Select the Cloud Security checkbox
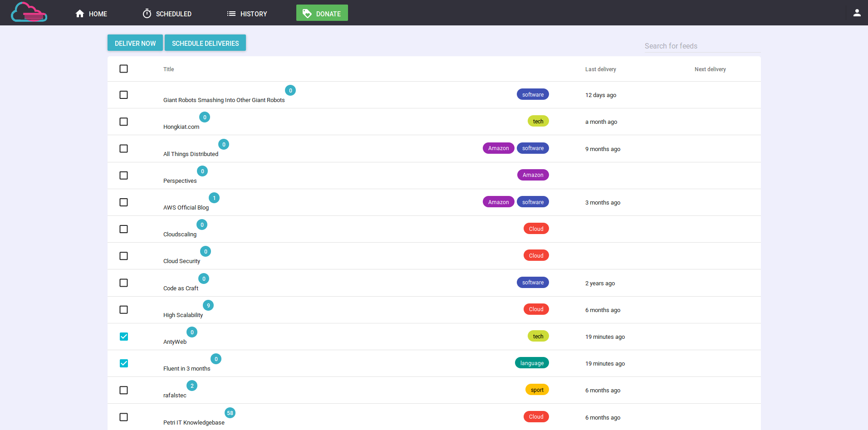Image resolution: width=868 pixels, height=430 pixels. click(x=123, y=256)
